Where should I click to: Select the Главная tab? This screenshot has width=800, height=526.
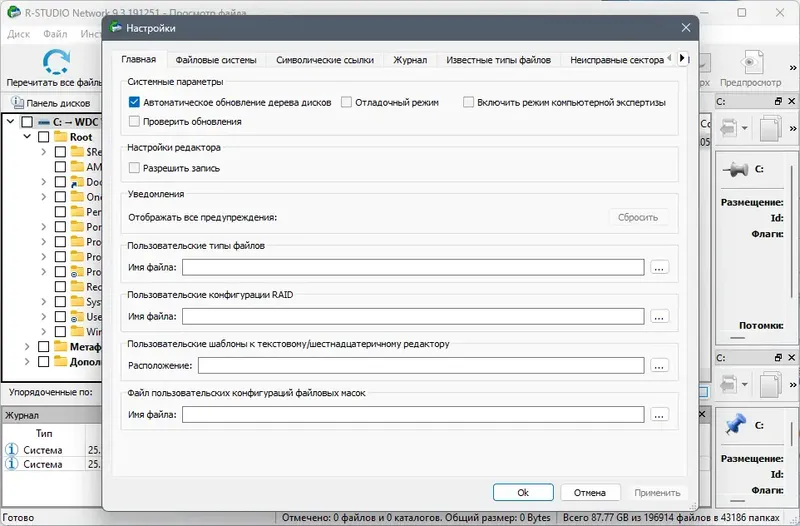coord(139,59)
